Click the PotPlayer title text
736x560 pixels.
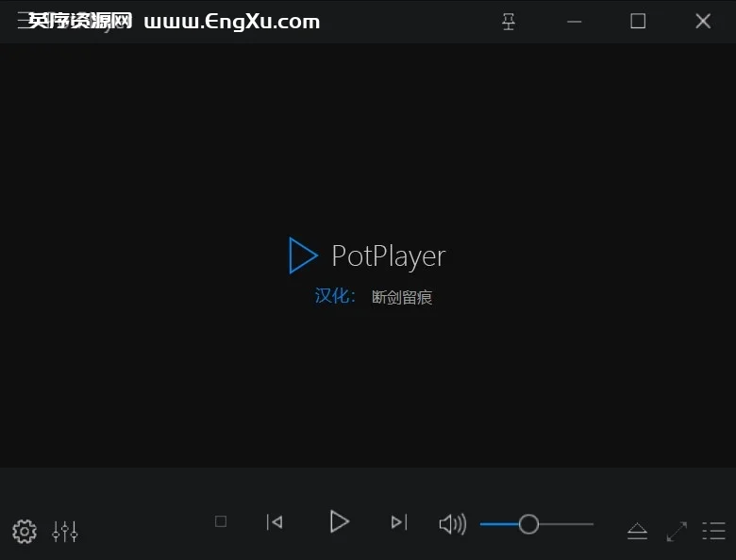388,255
